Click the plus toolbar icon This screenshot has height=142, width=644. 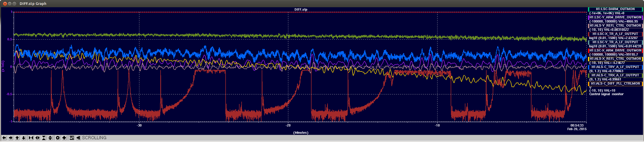coord(64,138)
